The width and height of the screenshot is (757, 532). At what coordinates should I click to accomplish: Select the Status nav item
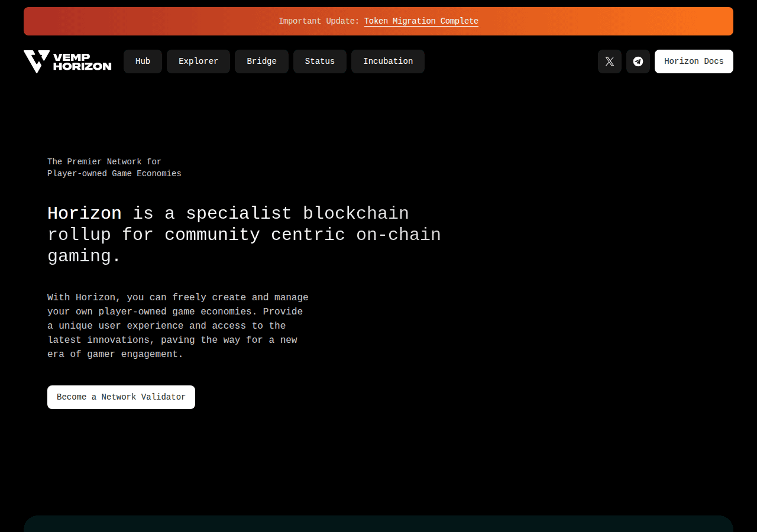[320, 61]
